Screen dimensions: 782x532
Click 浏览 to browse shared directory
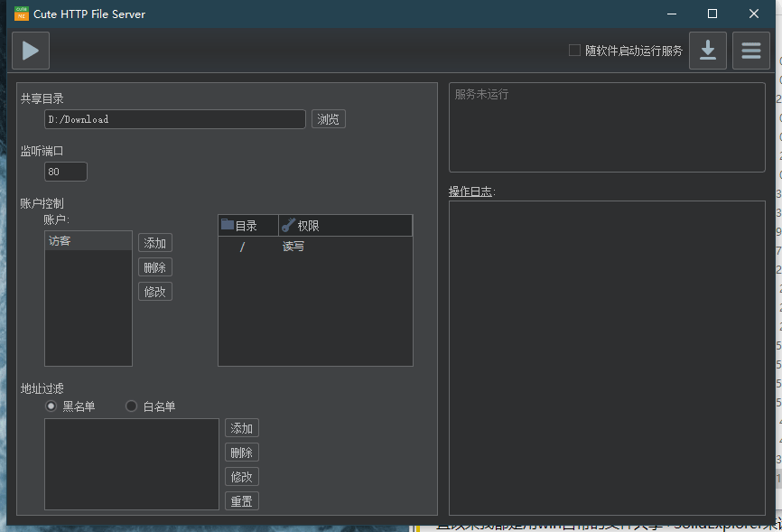[329, 119]
